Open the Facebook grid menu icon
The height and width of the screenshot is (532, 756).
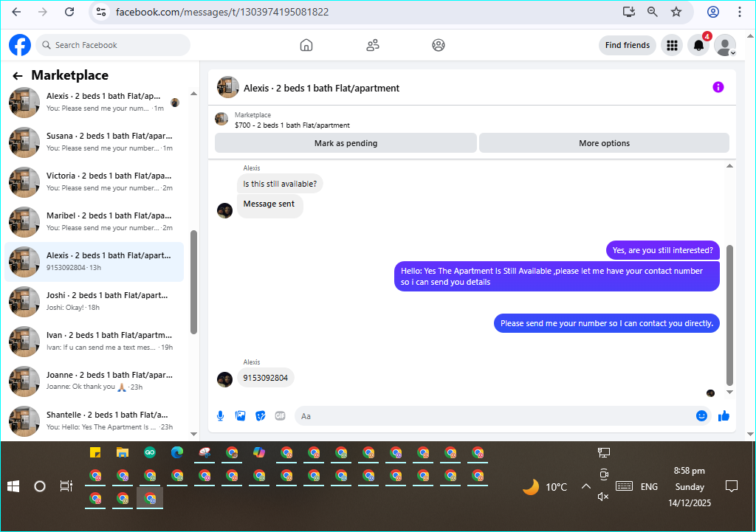672,45
